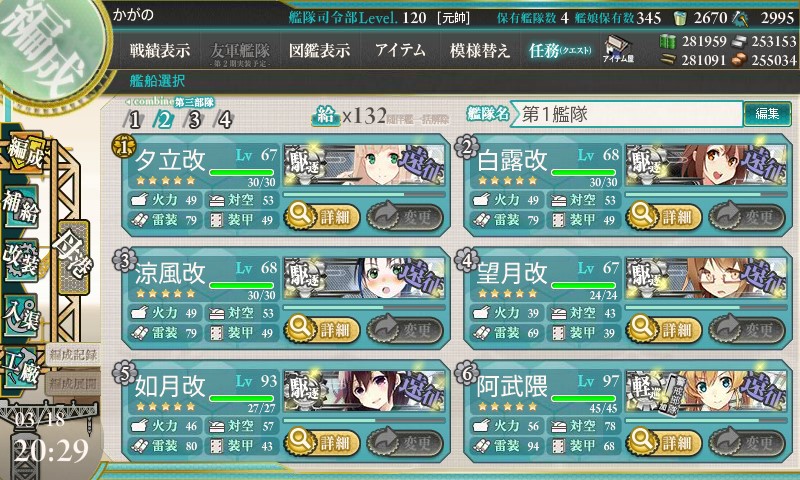The image size is (800, 480).
Task: Open the アイテム屋 shop icon
Action: (x=618, y=49)
